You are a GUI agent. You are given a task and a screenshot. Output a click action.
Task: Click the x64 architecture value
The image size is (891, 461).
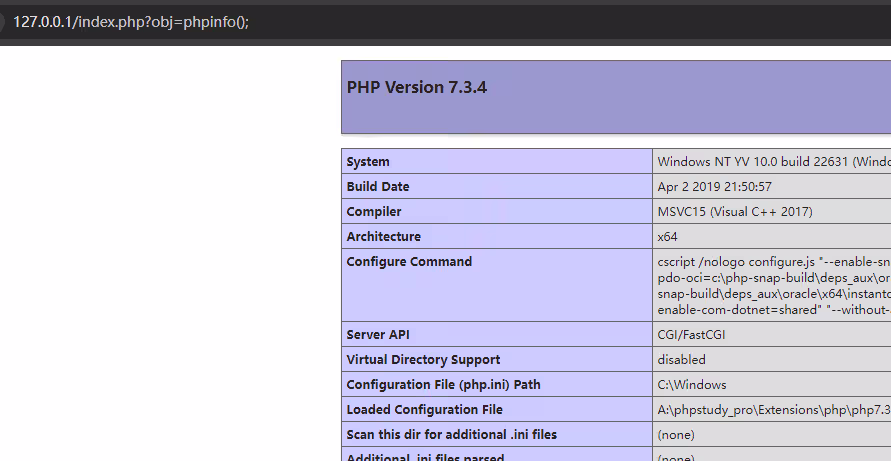click(667, 237)
